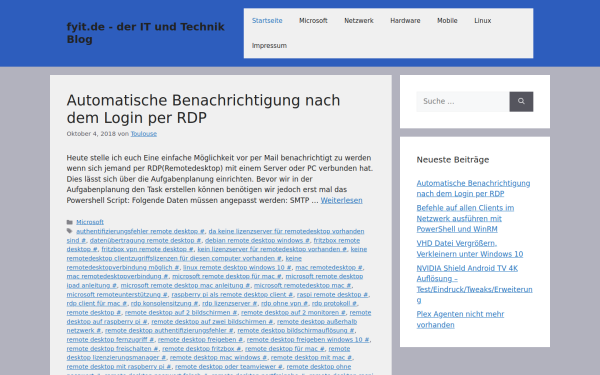The width and height of the screenshot is (600, 375).
Task: Open sidebar post VHD Datei Vergrößern
Action: (470, 249)
